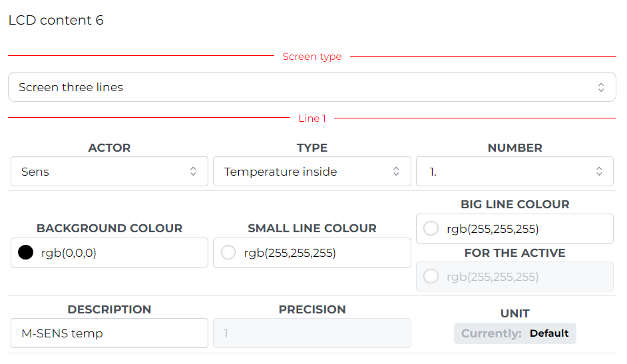The height and width of the screenshot is (364, 627).
Task: Open the Screen type dropdown
Action: coord(312,87)
